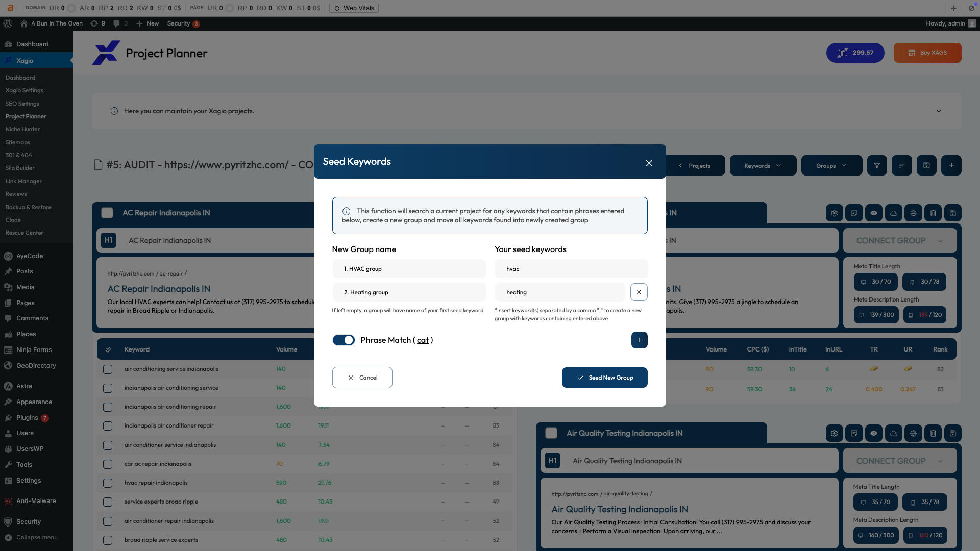Go back to Projects list

coord(695,166)
